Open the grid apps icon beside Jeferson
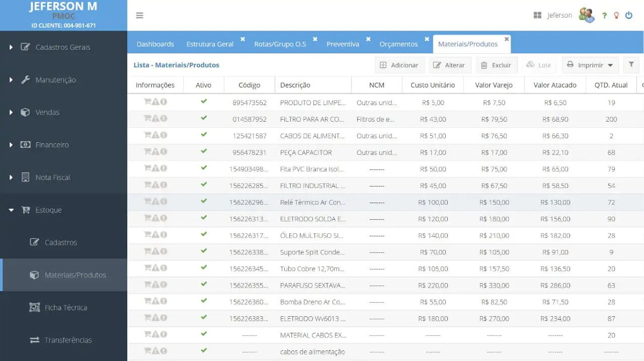This screenshot has width=644, height=361. click(x=537, y=16)
